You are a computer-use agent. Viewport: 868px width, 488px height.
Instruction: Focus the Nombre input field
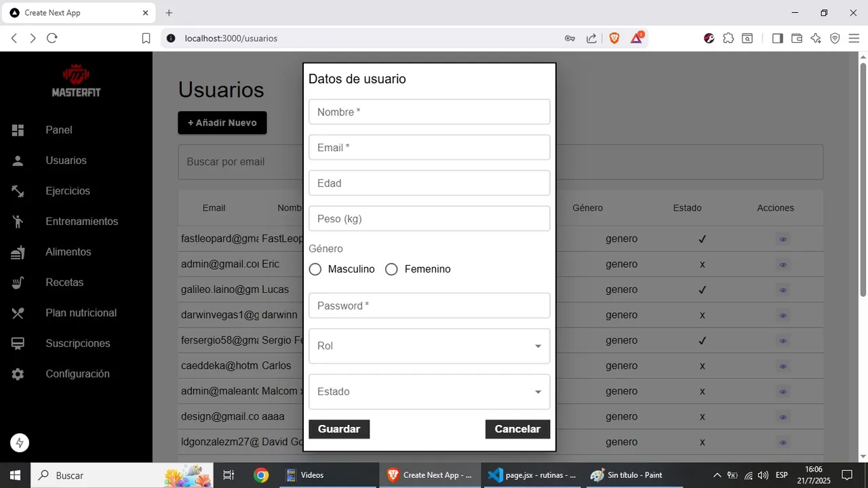pos(429,112)
